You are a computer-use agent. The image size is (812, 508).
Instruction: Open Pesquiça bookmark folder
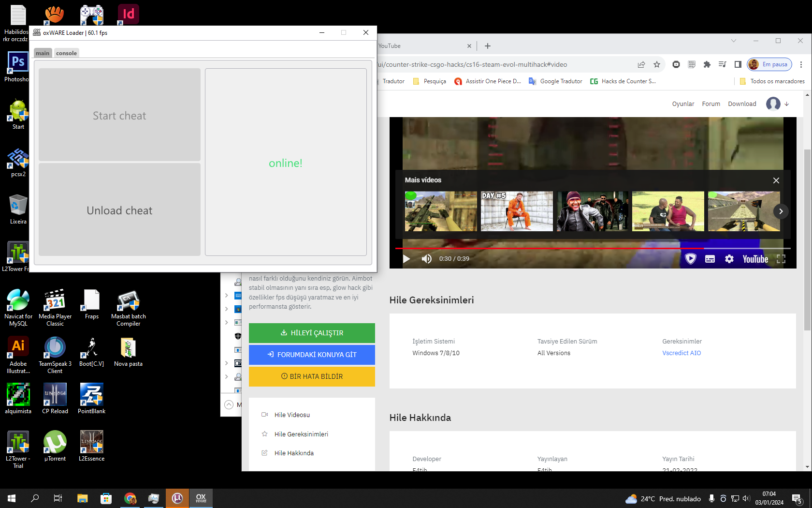(x=429, y=81)
